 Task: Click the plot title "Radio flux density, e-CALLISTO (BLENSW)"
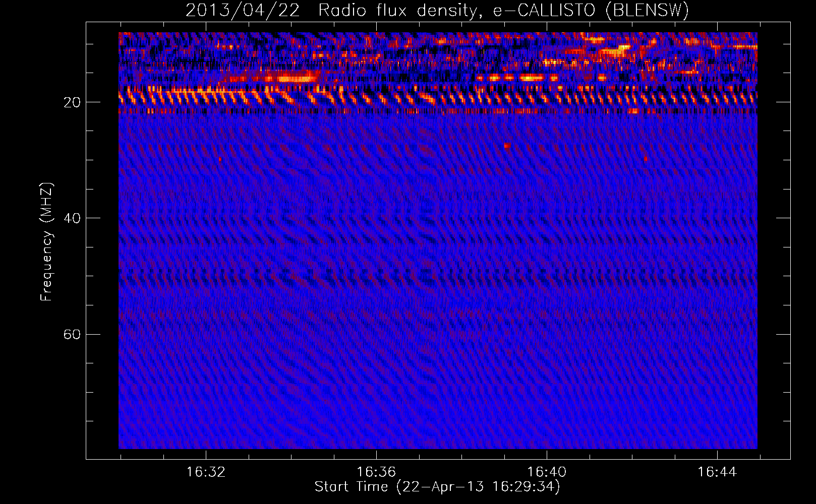[503, 11]
